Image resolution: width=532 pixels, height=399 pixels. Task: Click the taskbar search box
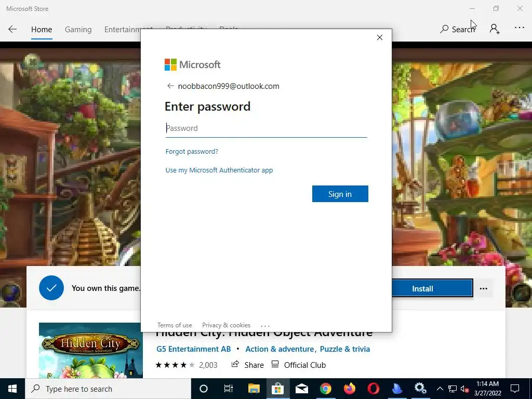click(x=108, y=389)
